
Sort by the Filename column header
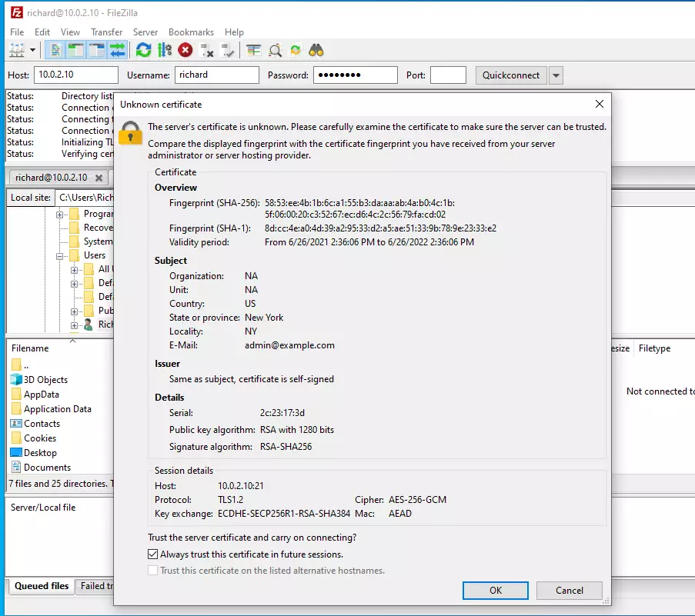coord(30,348)
